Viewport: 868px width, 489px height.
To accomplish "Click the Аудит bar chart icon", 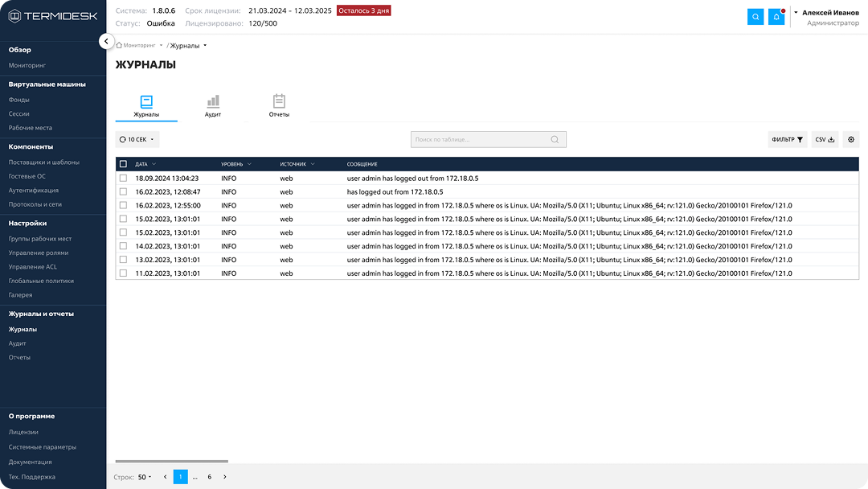I will (x=213, y=102).
